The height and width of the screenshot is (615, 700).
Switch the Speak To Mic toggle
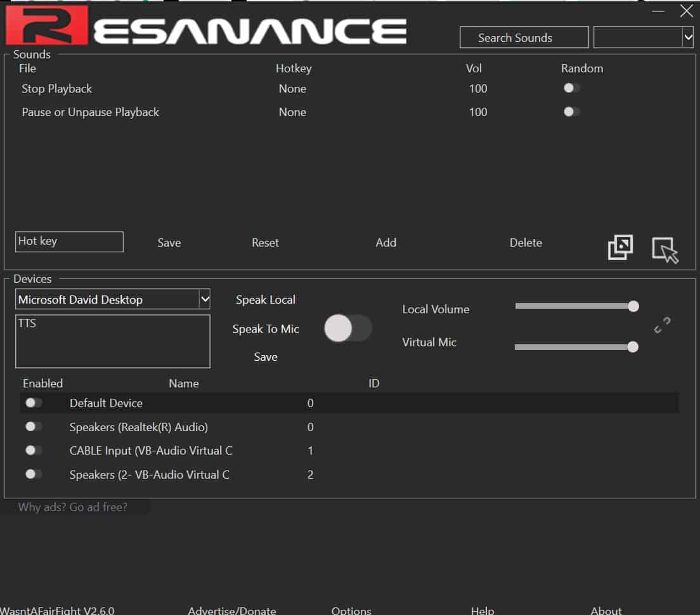347,329
